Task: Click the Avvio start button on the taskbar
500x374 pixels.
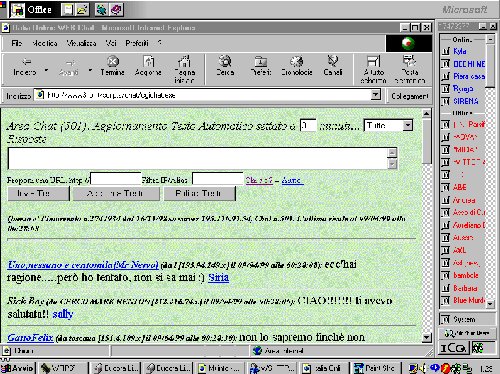Action: (x=18, y=368)
